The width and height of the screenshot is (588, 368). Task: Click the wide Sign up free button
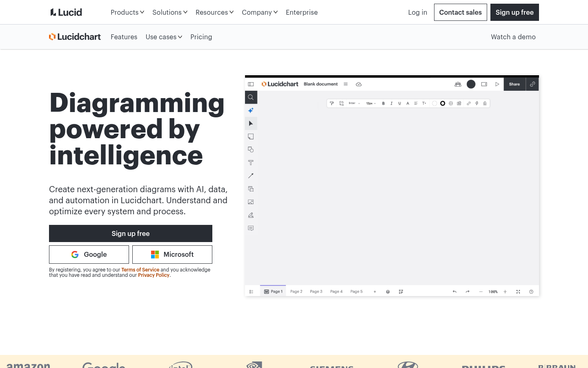[x=131, y=233]
